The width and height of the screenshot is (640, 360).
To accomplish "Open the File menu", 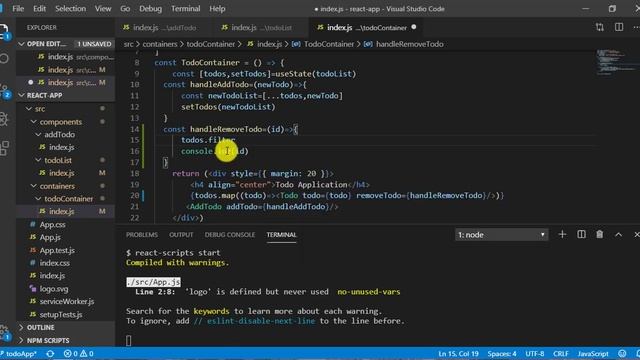I will (x=18, y=9).
